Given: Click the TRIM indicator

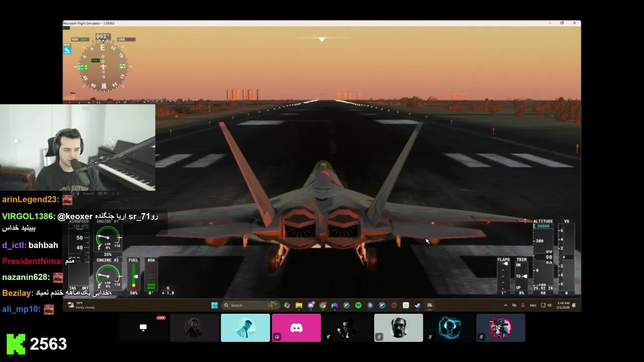Looking at the screenshot, I should click(522, 277).
